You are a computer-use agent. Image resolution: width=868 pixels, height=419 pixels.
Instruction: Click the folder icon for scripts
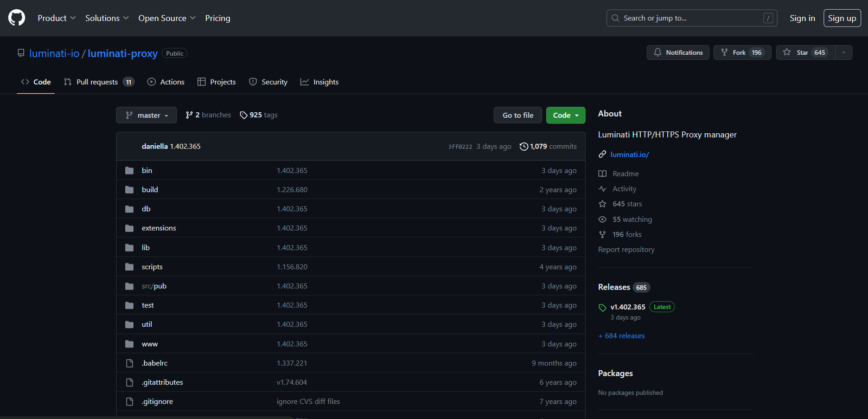[129, 267]
